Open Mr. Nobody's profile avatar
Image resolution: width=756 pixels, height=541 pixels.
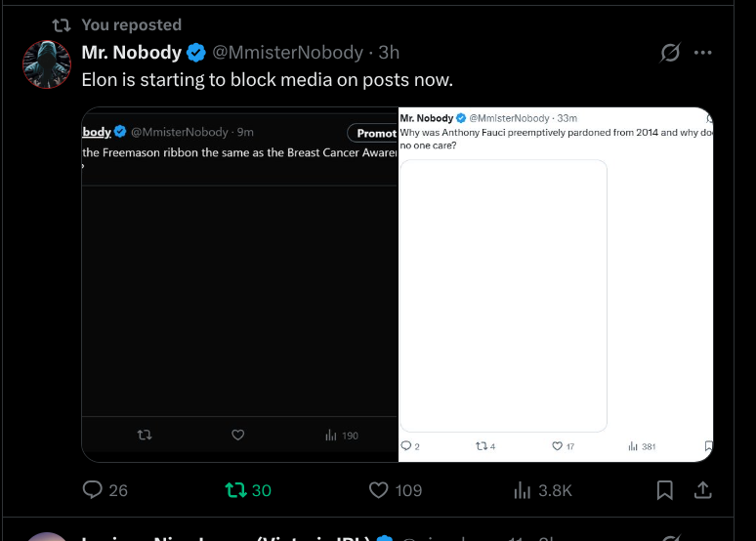pyautogui.click(x=46, y=65)
